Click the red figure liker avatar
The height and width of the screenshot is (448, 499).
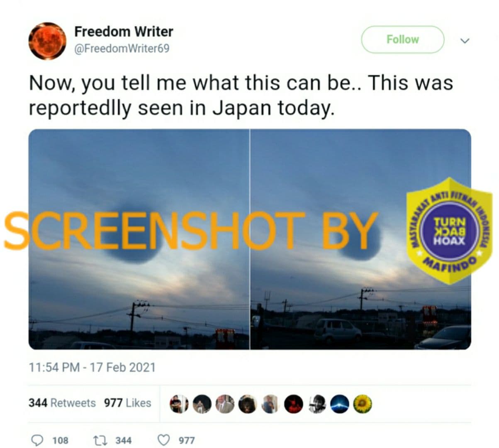294,403
